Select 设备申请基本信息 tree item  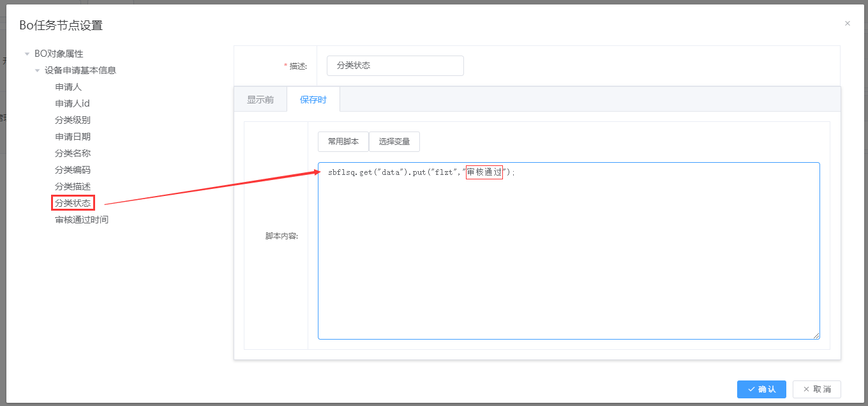pos(80,70)
